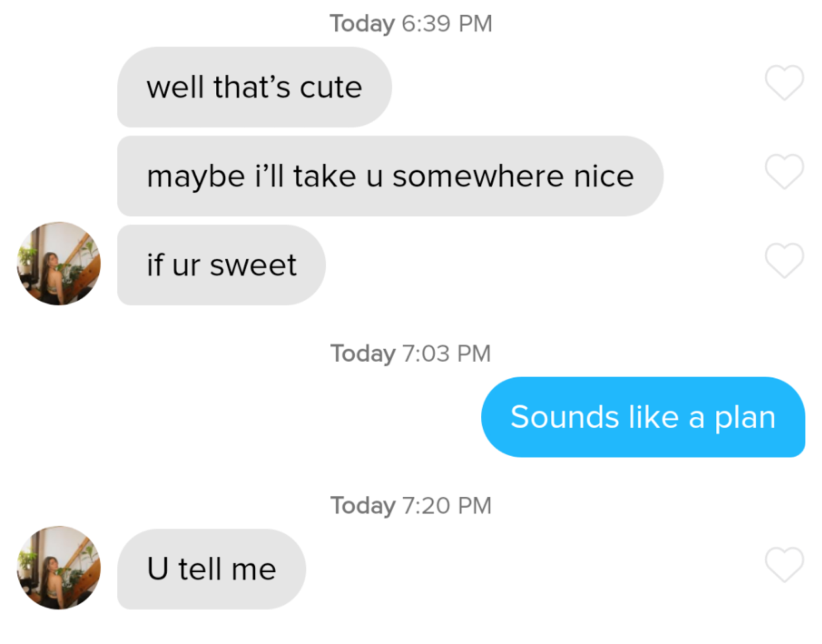
Task: Click the "Today 6:39 PM" timestamp
Action: (411, 24)
